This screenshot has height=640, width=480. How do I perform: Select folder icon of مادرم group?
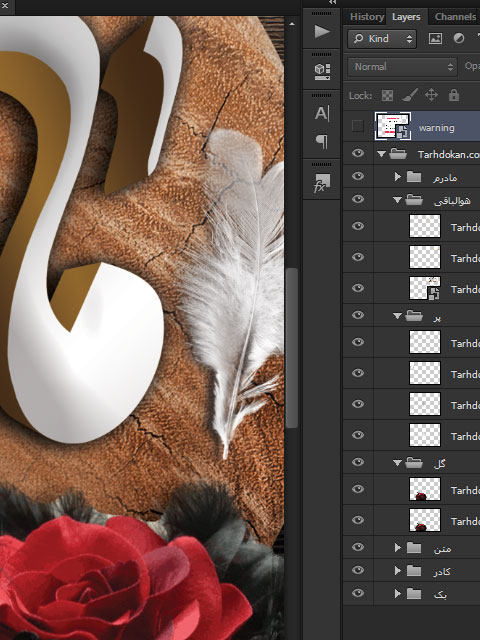point(414,177)
